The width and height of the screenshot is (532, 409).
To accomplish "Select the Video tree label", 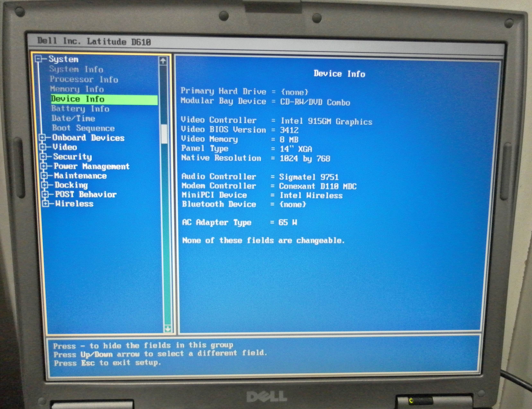I will (x=65, y=147).
